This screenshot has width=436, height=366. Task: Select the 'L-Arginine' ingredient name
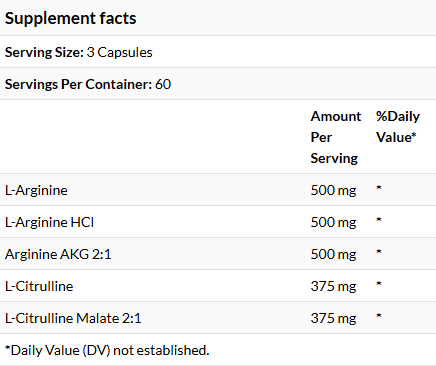pos(36,190)
